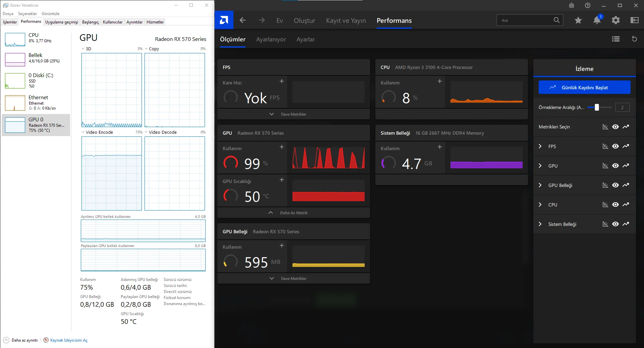Screen dimensions: 644x348
Task: Expand İlave Metrikler under FPS
Action: [293, 114]
